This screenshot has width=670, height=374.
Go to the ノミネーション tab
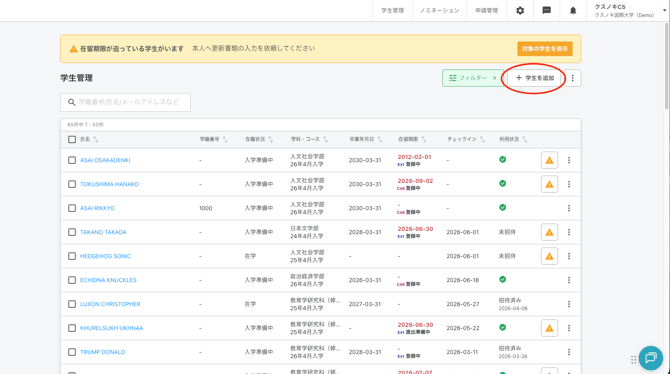(x=439, y=11)
